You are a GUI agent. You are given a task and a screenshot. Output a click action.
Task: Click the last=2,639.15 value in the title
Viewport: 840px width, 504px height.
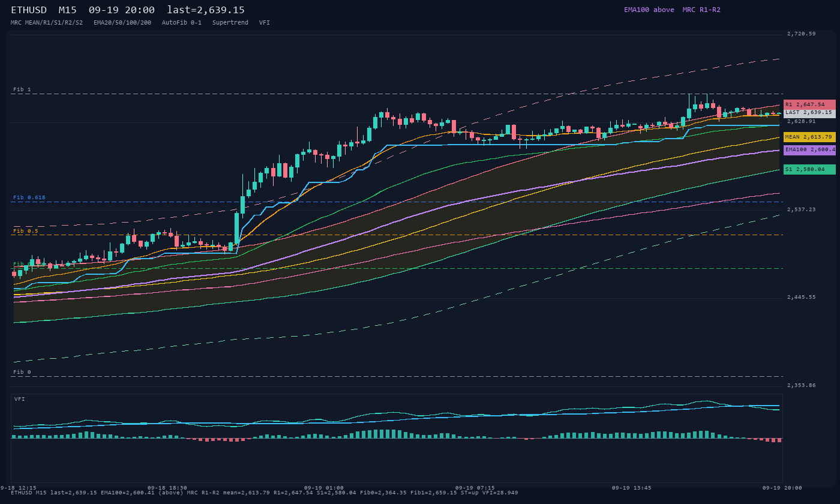coord(206,10)
